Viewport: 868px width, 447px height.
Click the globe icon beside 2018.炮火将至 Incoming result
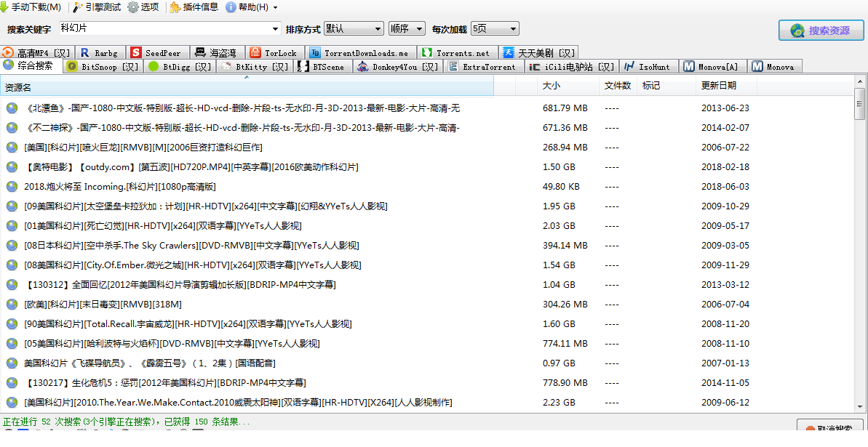[x=12, y=187]
